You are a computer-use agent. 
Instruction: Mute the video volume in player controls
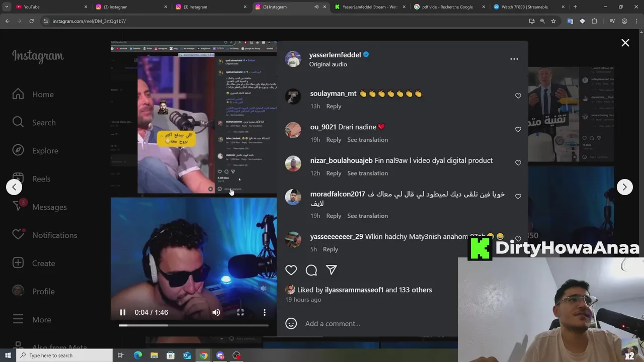(x=216, y=312)
